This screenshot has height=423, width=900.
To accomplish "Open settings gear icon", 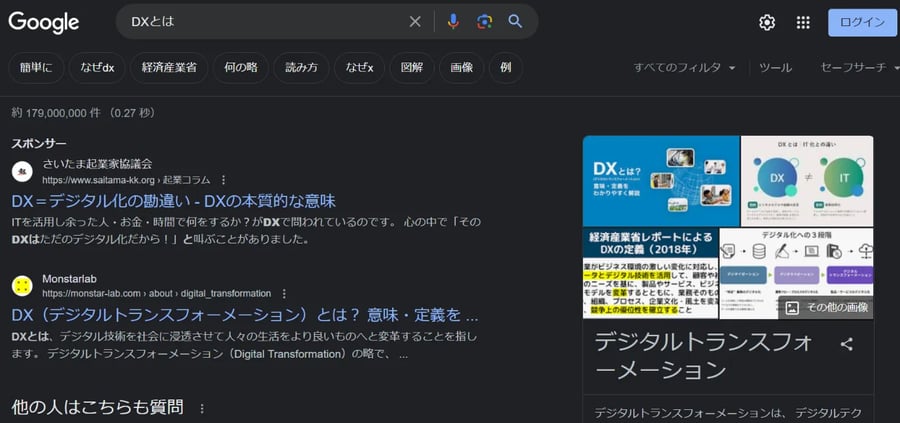I will click(x=767, y=22).
